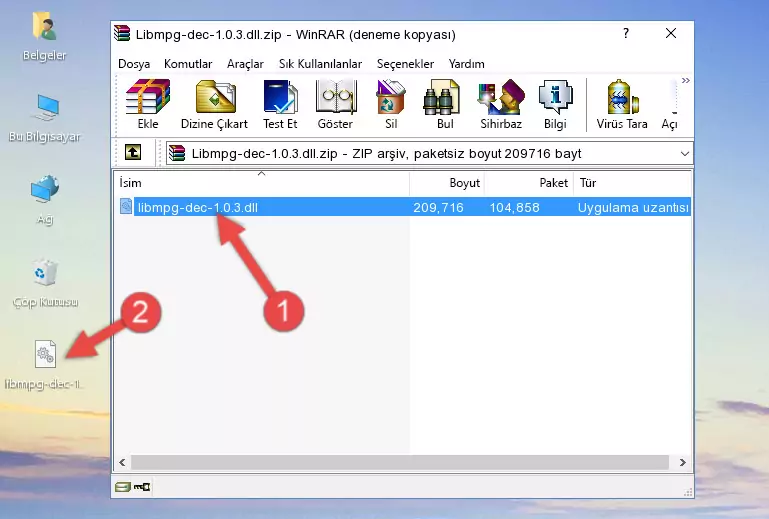The height and width of the screenshot is (519, 769).
Task: Click the help question mark button
Action: 626,33
